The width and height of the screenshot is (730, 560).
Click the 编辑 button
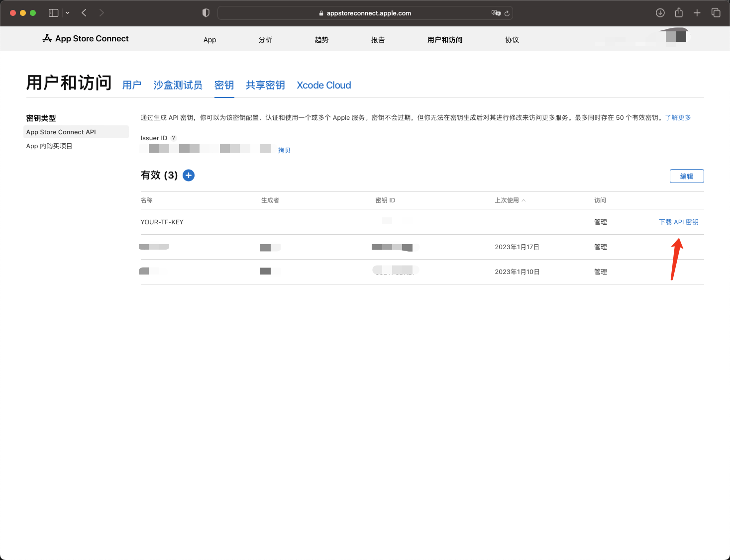point(687,176)
